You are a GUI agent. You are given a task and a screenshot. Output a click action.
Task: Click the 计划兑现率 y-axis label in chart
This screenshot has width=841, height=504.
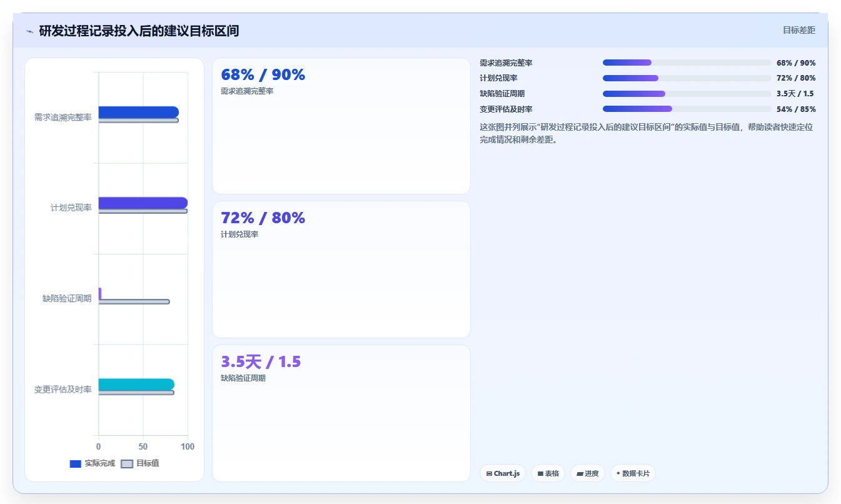point(71,208)
